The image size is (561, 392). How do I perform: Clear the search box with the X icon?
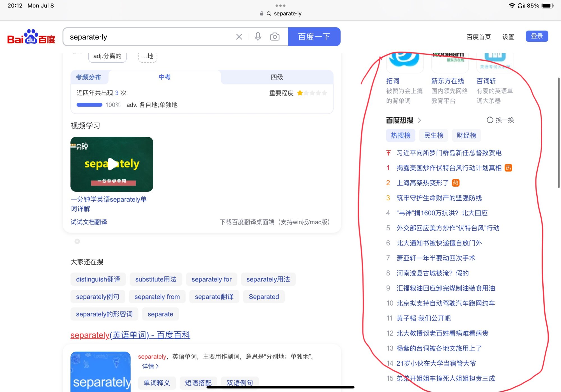point(239,37)
